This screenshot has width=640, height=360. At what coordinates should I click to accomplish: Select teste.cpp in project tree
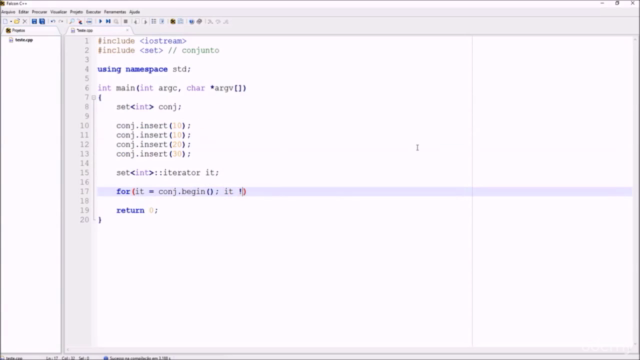tap(24, 40)
